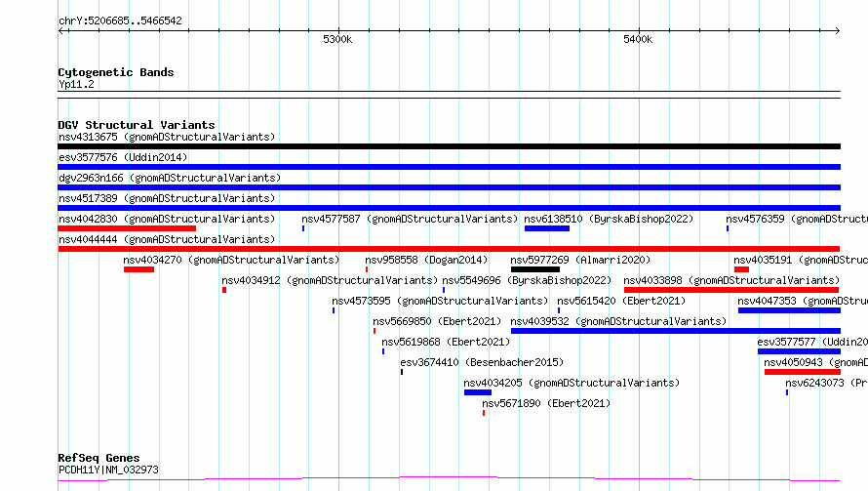Image resolution: width=868 pixels, height=491 pixels.
Task: Click the 5400k ruler mark
Action: 638,39
